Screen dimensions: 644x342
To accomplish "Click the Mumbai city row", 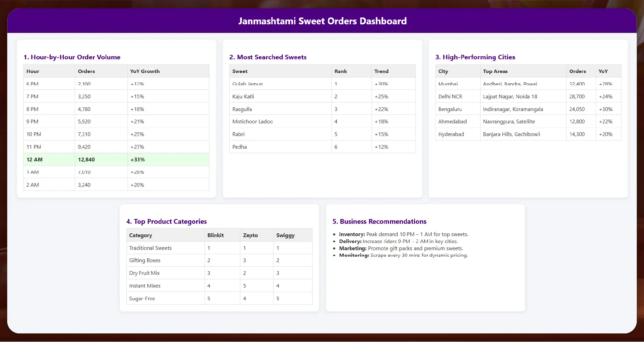I will pos(448,84).
